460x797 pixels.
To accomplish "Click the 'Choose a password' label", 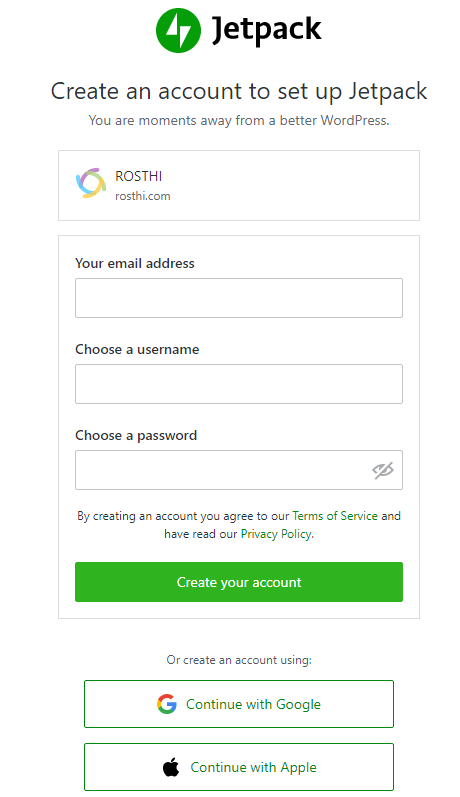I will tap(136, 436).
